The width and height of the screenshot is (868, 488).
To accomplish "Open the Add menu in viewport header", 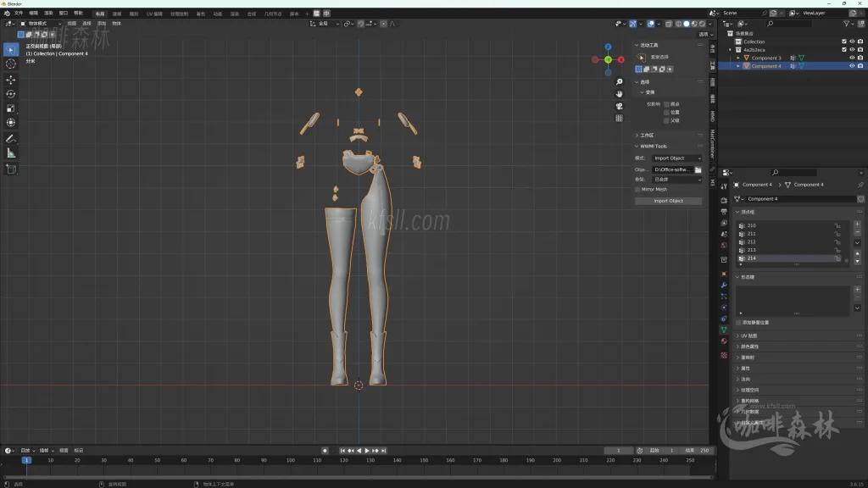I will point(102,24).
